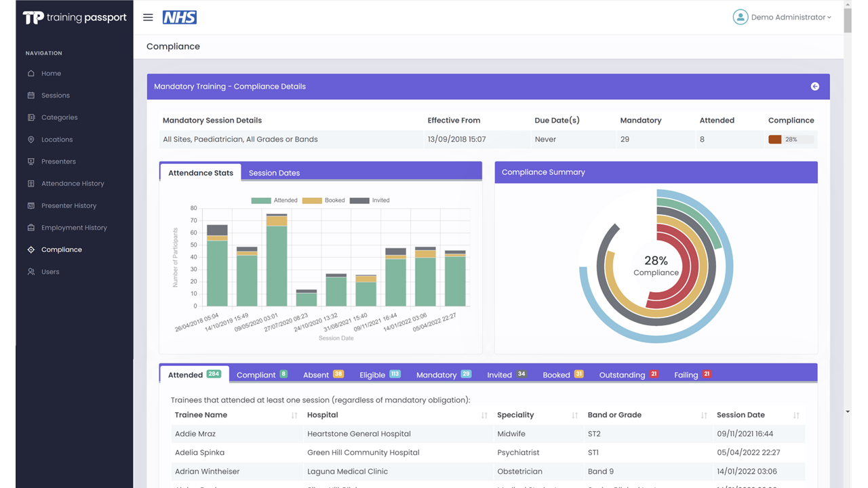Viewport: 868px width, 488px height.
Task: Sort by the Band or Grade column arrows
Action: 704,415
